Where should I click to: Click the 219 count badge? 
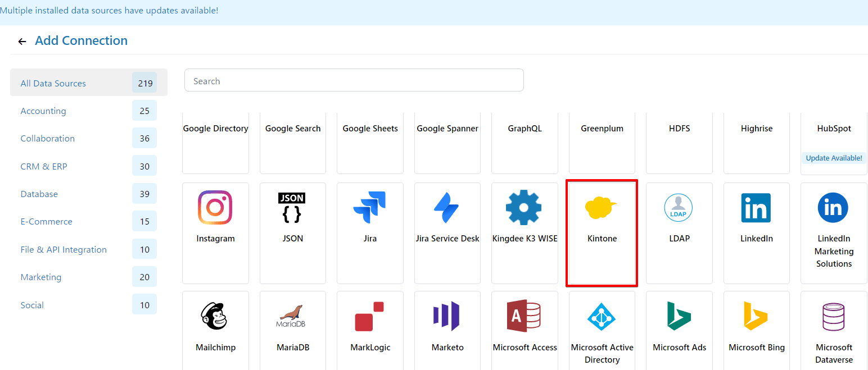(x=145, y=83)
